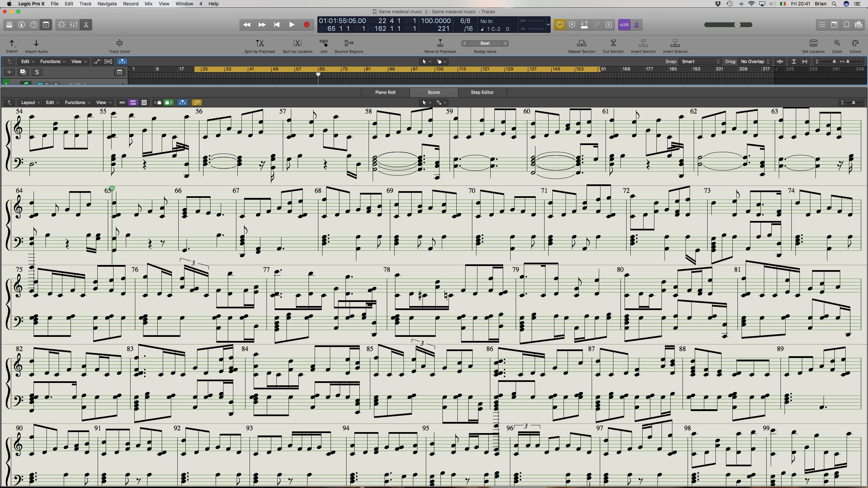Toggle the Replace mode button
Image resolution: width=868 pixels, height=488 pixels.
pos(572,25)
